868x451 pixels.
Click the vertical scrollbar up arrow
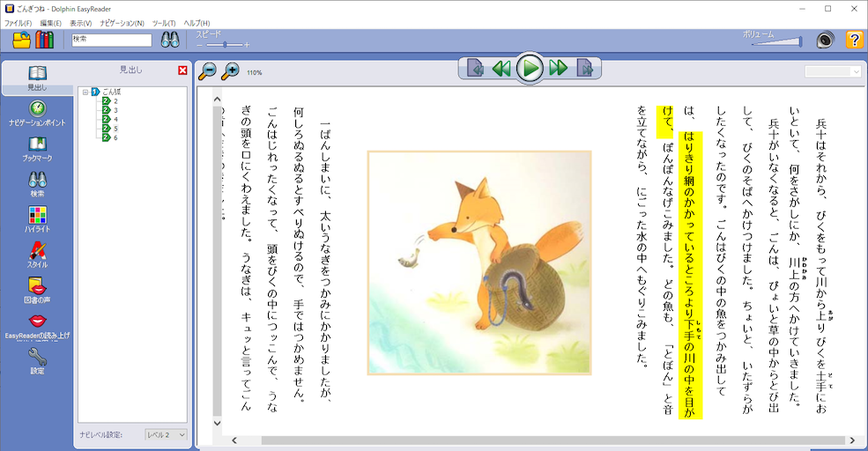pyautogui.click(x=217, y=100)
